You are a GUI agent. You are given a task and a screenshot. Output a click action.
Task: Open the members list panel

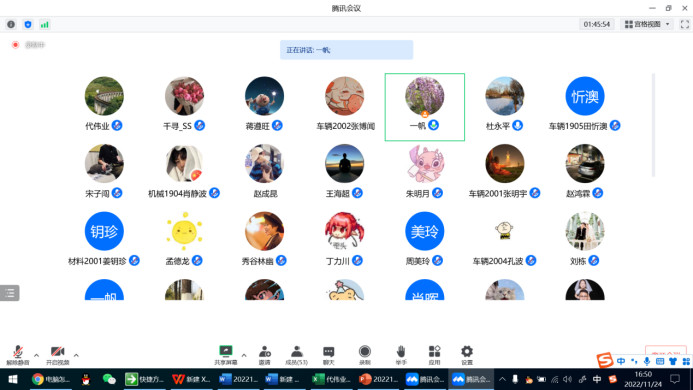click(x=297, y=355)
